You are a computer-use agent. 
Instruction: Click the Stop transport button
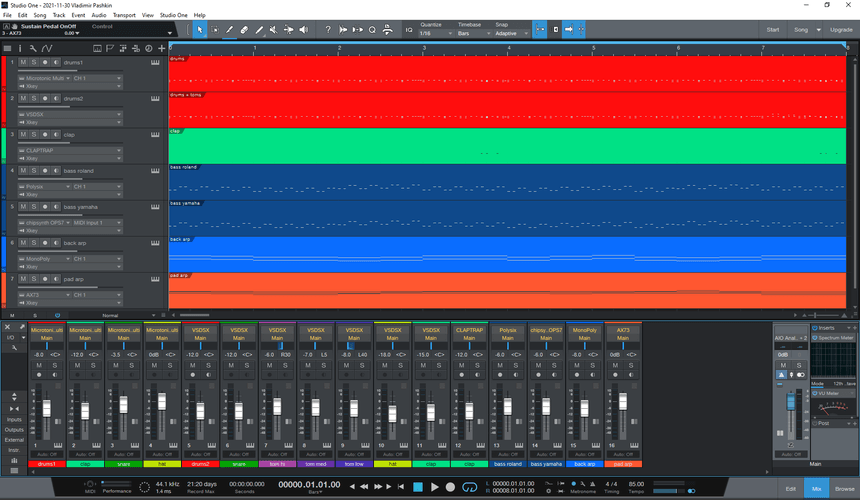pyautogui.click(x=418, y=487)
